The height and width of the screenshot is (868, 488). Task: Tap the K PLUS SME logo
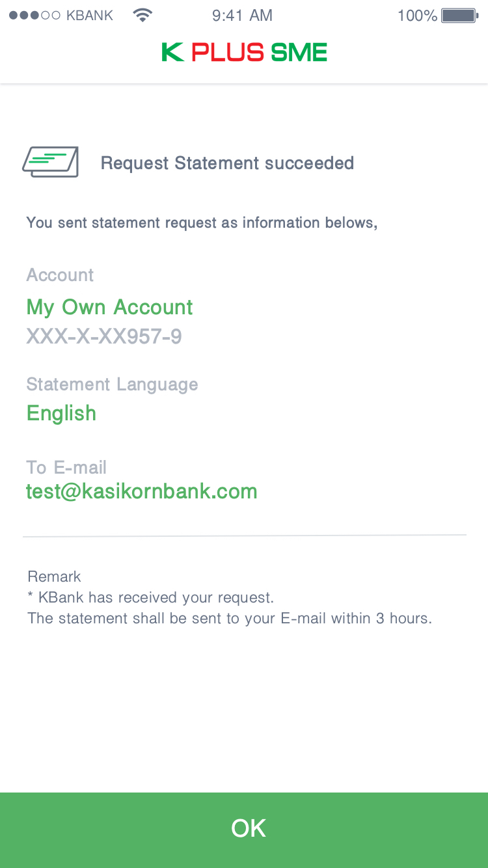click(x=244, y=52)
